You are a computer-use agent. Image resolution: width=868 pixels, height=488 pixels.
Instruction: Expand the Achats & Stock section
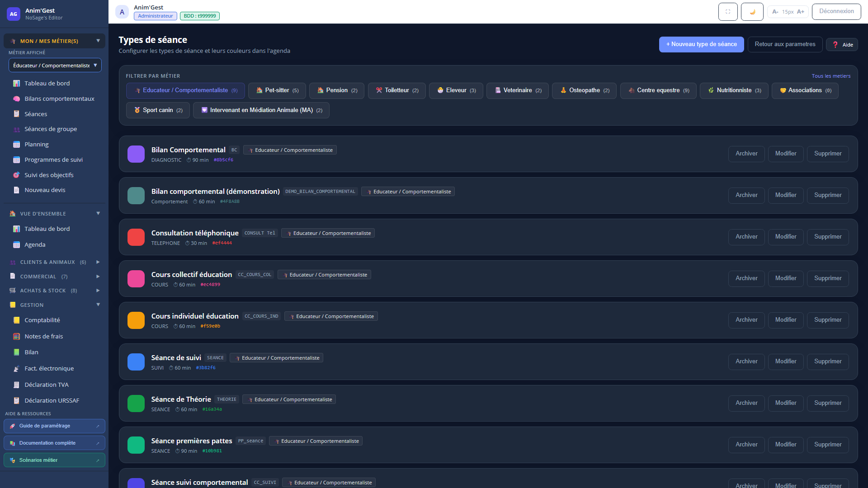(x=54, y=291)
